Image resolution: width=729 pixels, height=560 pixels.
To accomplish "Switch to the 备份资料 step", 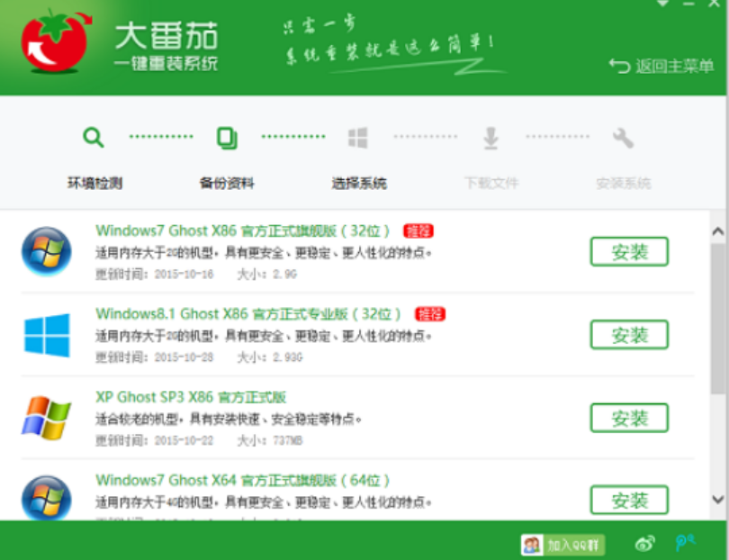I will click(227, 184).
